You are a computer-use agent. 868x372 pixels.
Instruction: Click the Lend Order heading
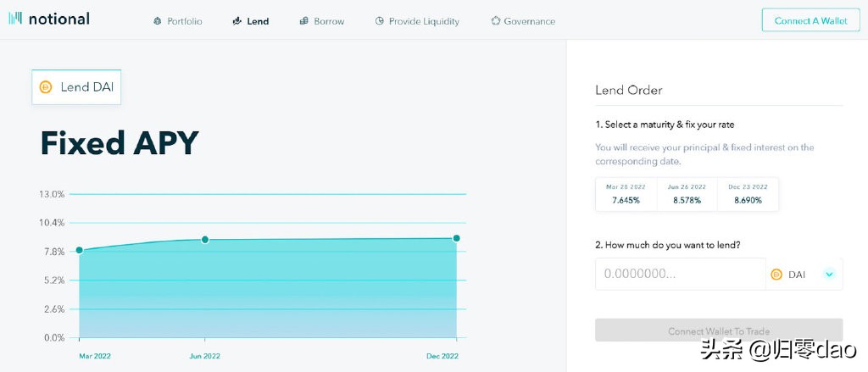(x=628, y=90)
